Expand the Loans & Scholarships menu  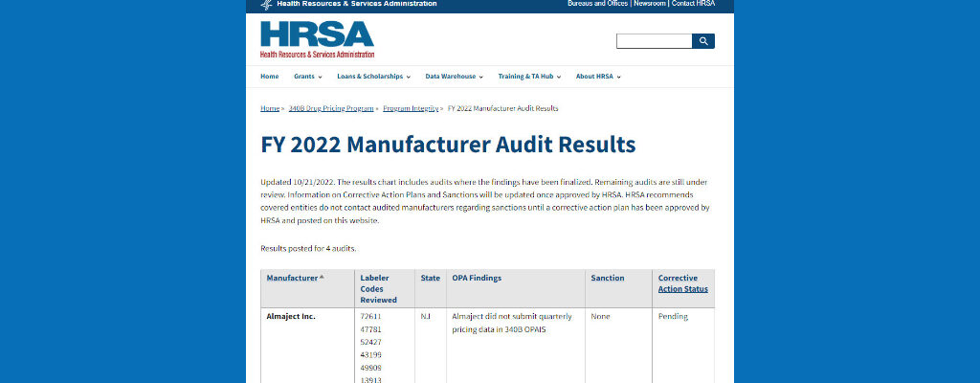[374, 77]
